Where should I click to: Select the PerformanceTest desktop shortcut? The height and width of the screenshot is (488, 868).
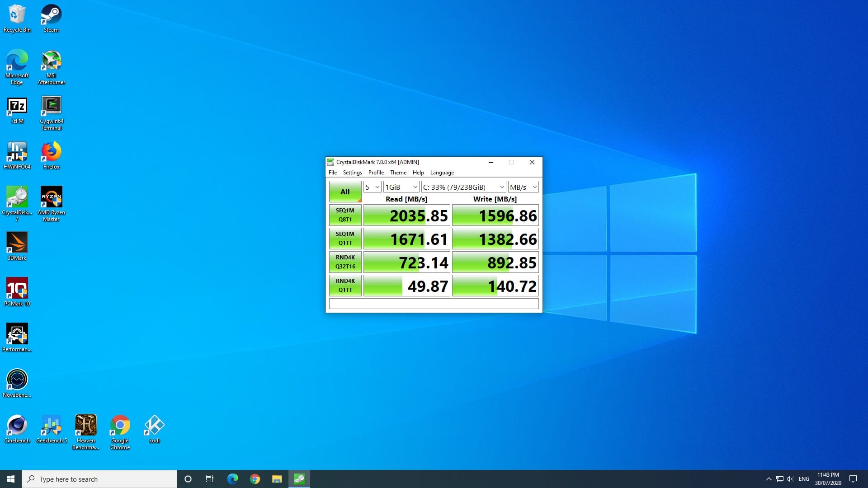[x=17, y=338]
